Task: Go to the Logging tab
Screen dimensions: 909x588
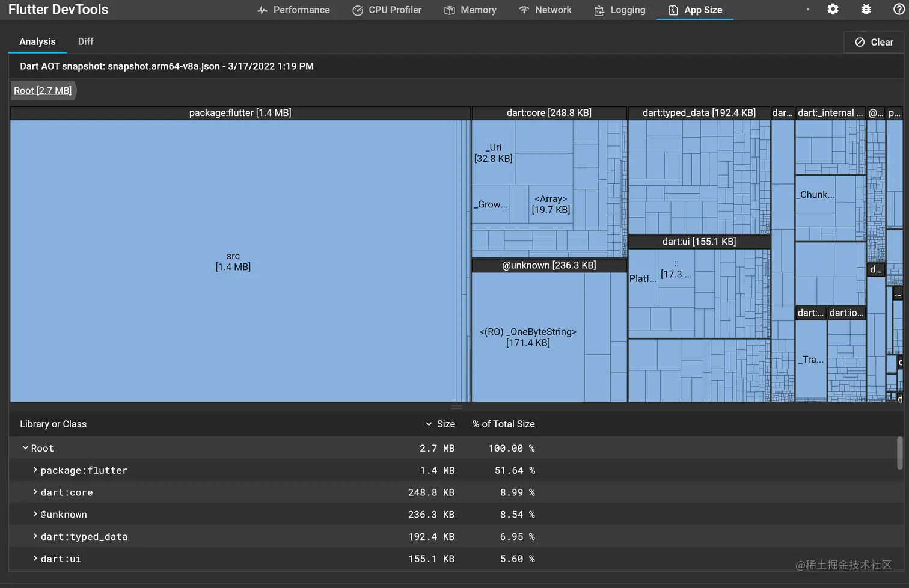Action: [620, 10]
